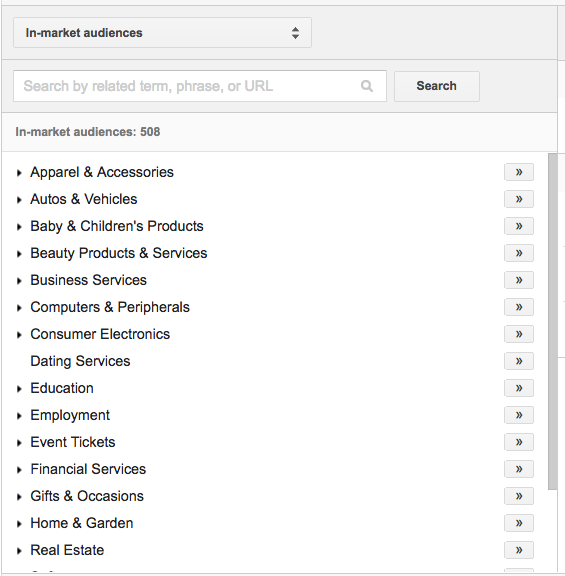Expand the Computers & Peripherals triangle
This screenshot has width=565, height=576.
point(19,308)
